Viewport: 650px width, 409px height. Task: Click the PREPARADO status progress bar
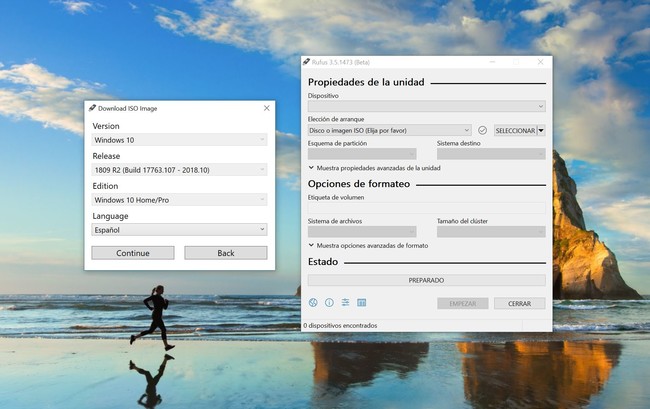tap(427, 280)
